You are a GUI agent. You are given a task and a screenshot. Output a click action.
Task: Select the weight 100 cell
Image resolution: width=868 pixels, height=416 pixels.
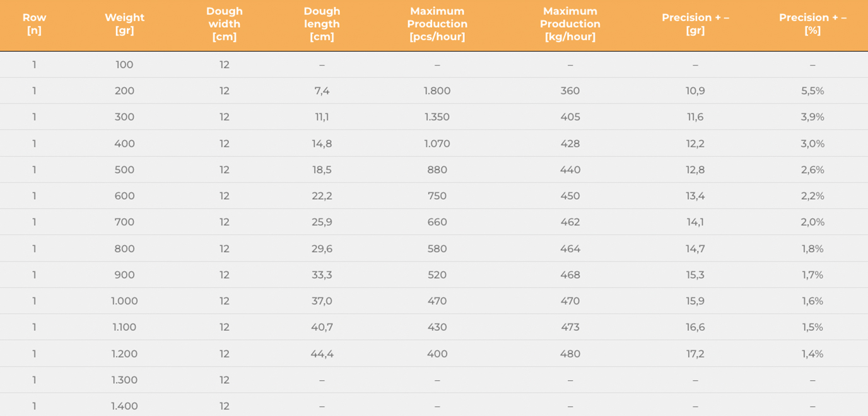pos(124,65)
